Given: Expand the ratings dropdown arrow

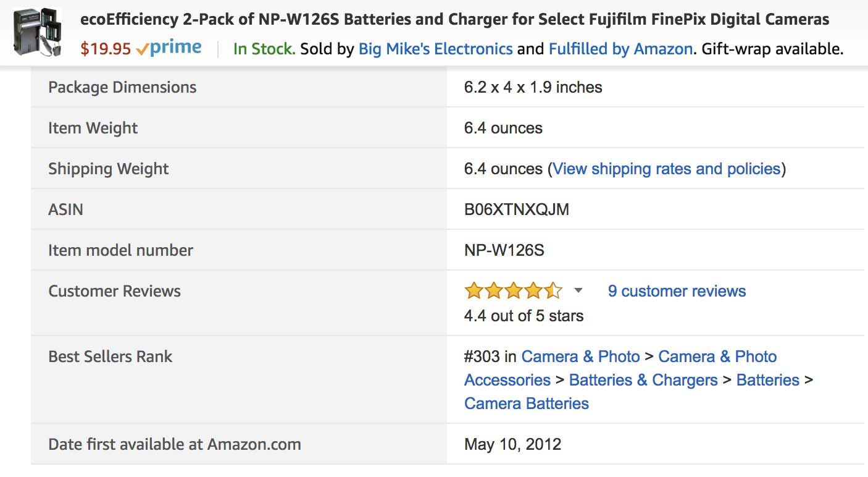Looking at the screenshot, I should (x=578, y=290).
